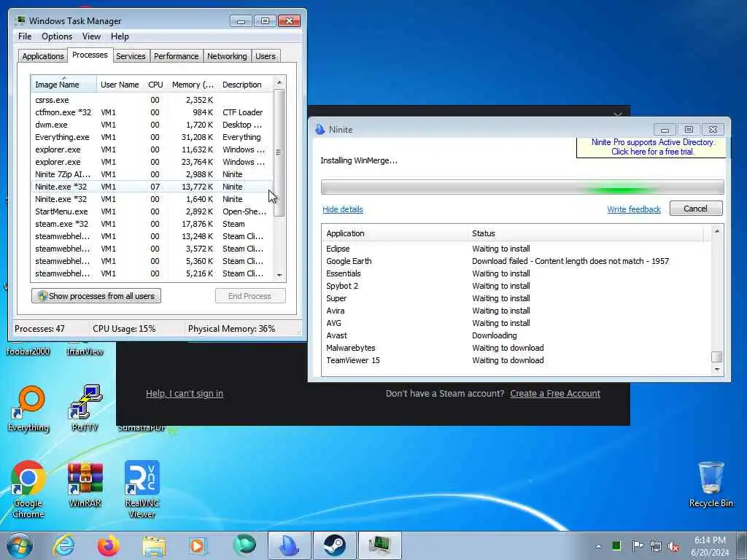Open the PuTTY desktop shortcut
Screen dimensions: 747x560
click(85, 408)
